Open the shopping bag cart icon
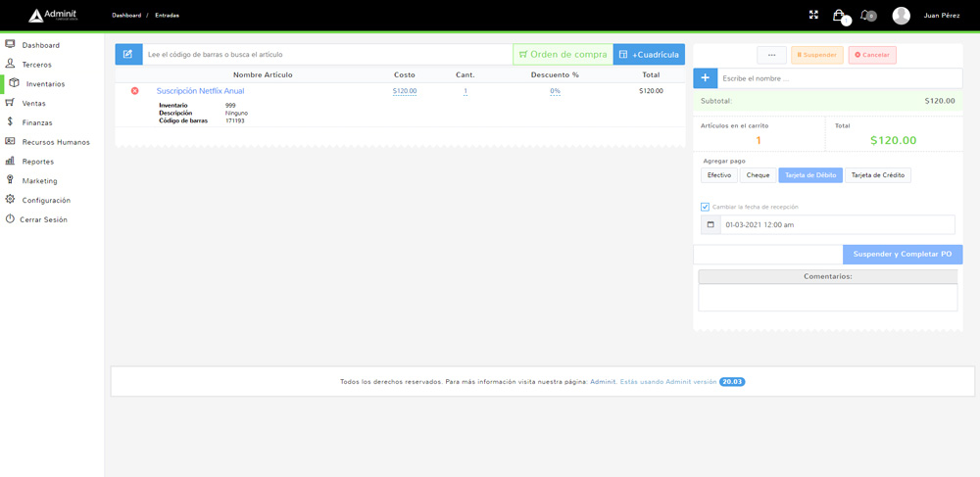This screenshot has height=477, width=980. click(x=839, y=16)
